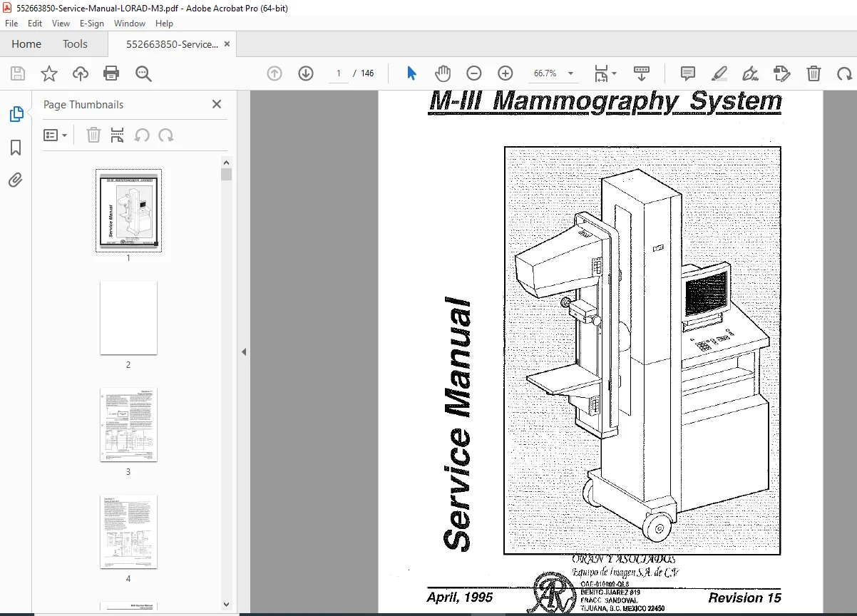Open the Help menu
This screenshot has width=857, height=616.
[164, 24]
